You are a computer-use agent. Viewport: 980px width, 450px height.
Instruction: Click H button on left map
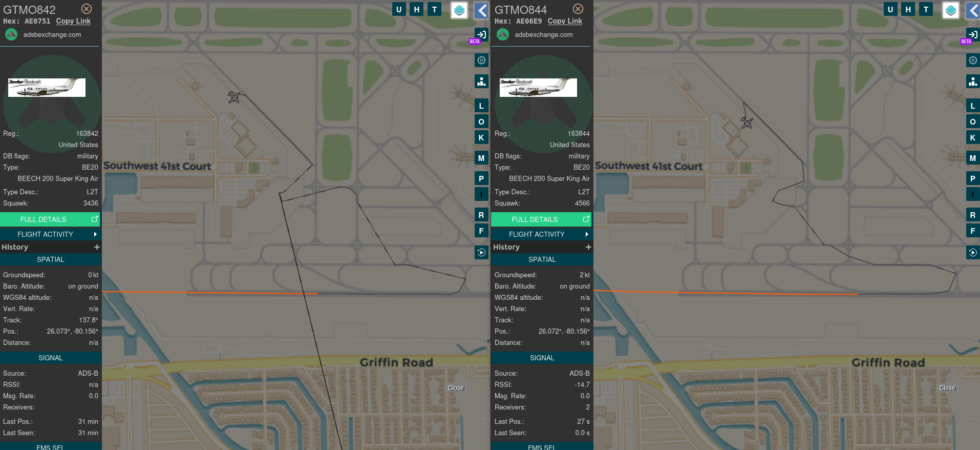point(417,9)
